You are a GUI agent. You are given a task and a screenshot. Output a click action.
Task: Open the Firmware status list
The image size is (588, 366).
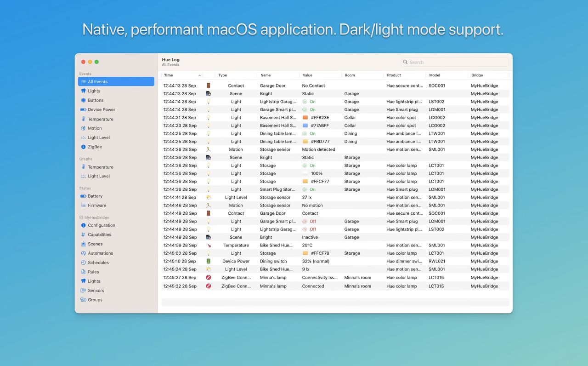pos(97,206)
